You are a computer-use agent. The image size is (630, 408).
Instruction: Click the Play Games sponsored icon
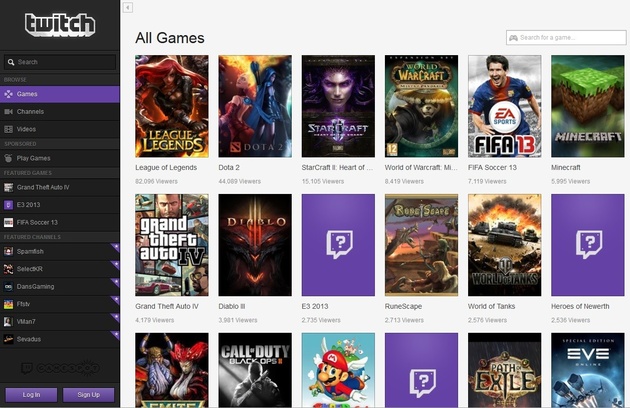point(8,158)
